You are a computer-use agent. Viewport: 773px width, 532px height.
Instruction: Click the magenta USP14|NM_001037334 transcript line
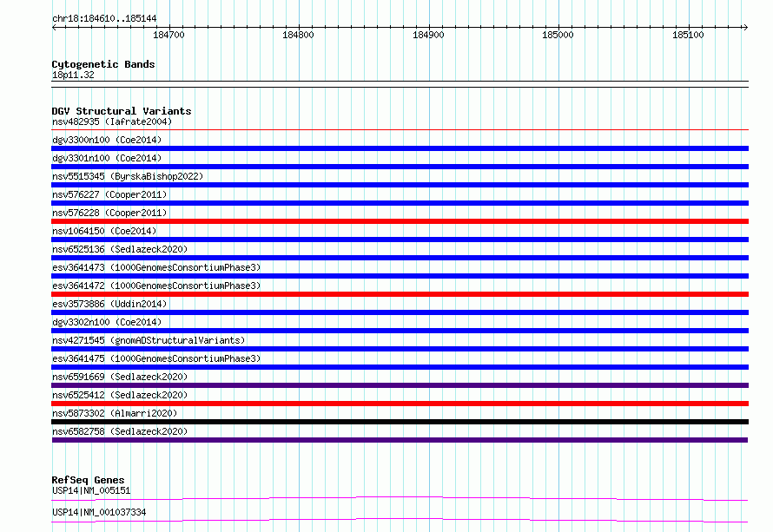pos(400,520)
